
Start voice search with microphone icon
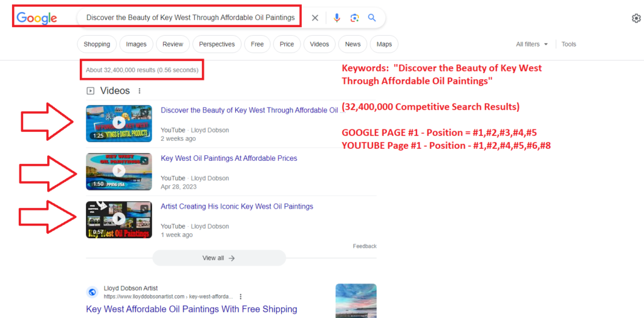coord(337,18)
